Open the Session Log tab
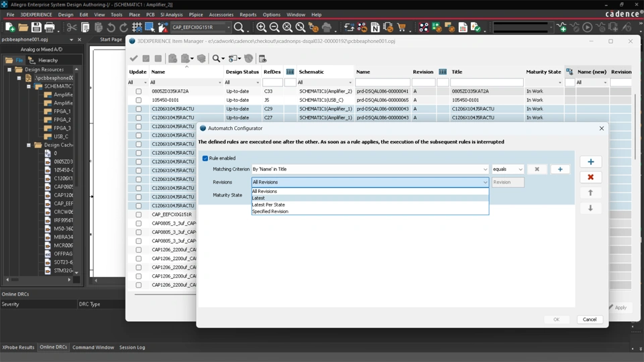The height and width of the screenshot is (362, 644). point(132,347)
